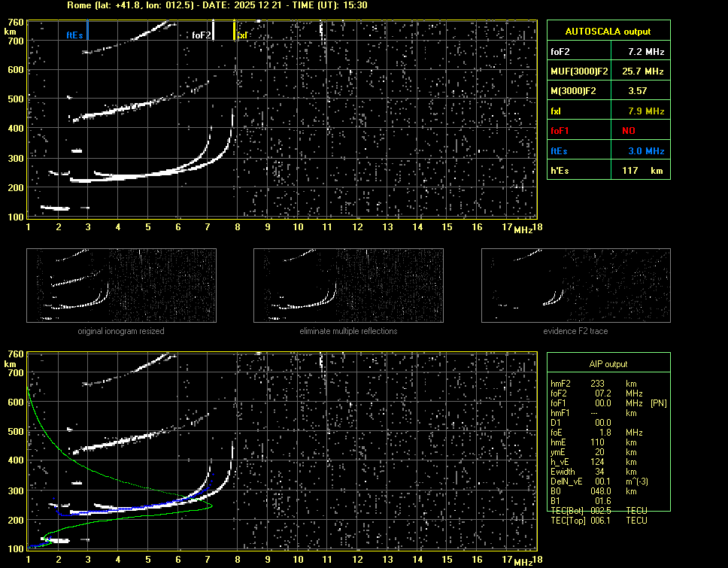Image resolution: width=728 pixels, height=568 pixels.
Task: Click the 'original ionogram resized' thumbnail
Action: 121,285
